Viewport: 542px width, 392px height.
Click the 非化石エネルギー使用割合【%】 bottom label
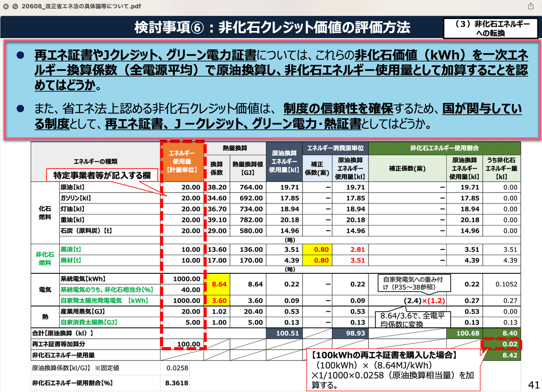click(72, 383)
